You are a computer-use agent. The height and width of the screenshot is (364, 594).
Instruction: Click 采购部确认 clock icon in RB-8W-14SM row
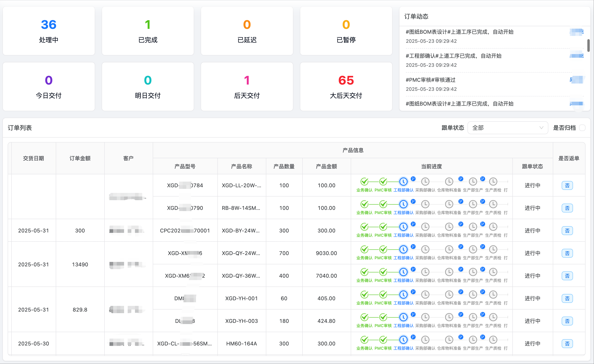(x=425, y=204)
